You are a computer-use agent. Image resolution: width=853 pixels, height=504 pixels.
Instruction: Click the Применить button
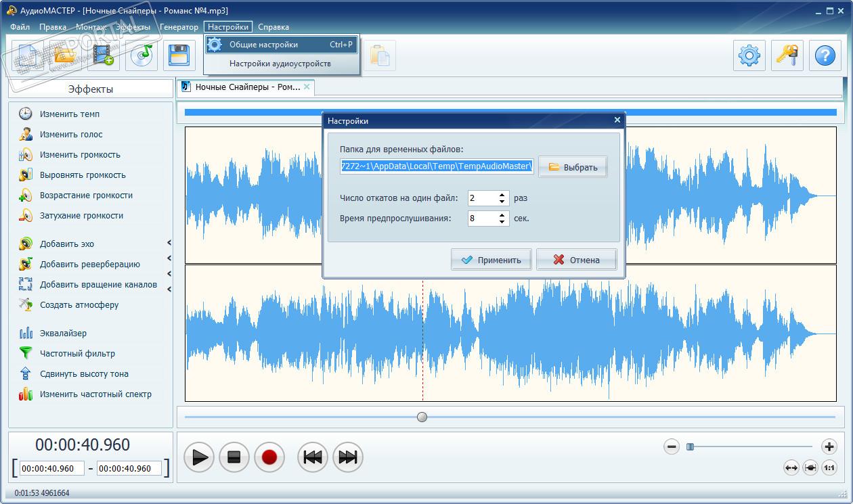(491, 260)
